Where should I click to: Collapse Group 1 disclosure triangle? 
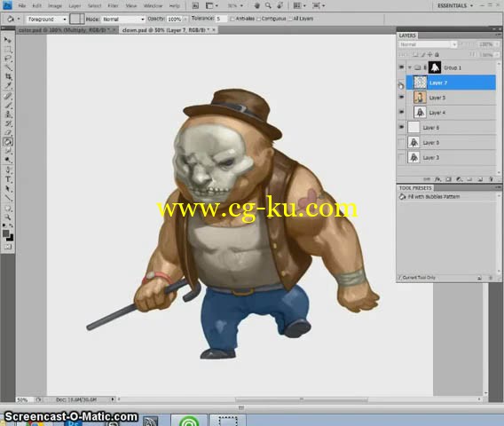pyautogui.click(x=410, y=67)
